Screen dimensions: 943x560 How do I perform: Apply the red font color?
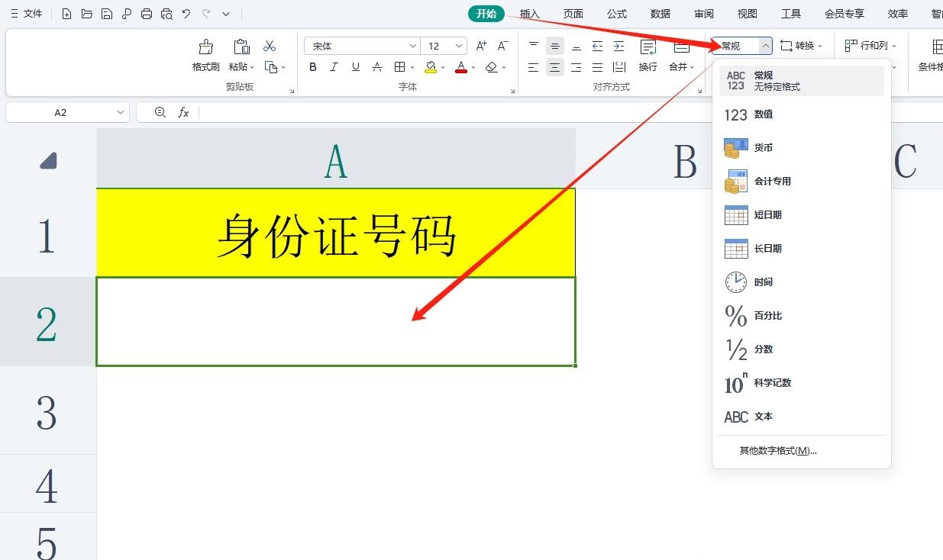pos(460,67)
